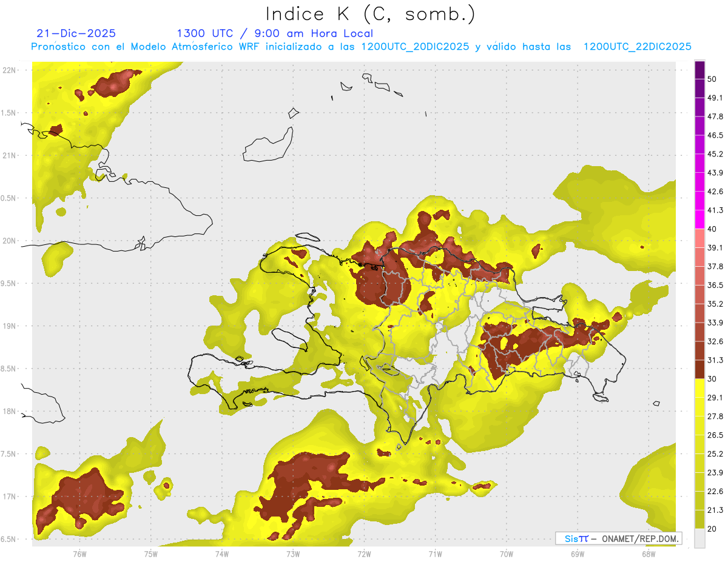Click the date "21-Dic-2025"

[76, 33]
